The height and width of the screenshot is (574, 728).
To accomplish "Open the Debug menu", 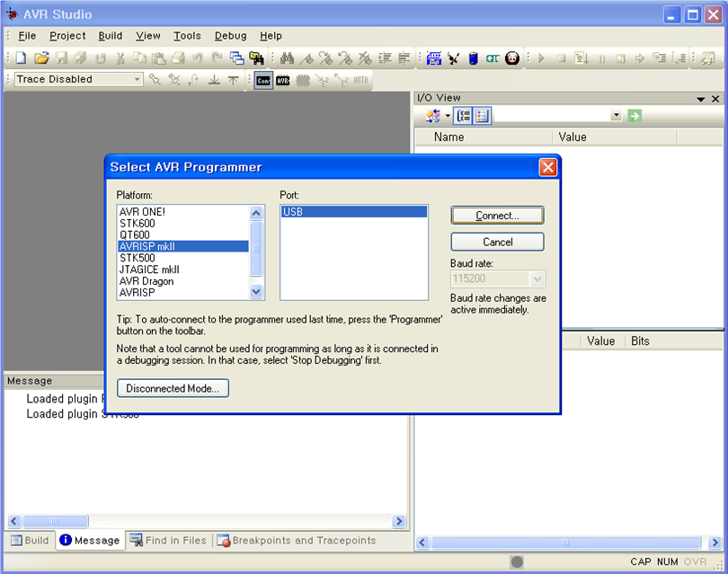I will (x=230, y=36).
